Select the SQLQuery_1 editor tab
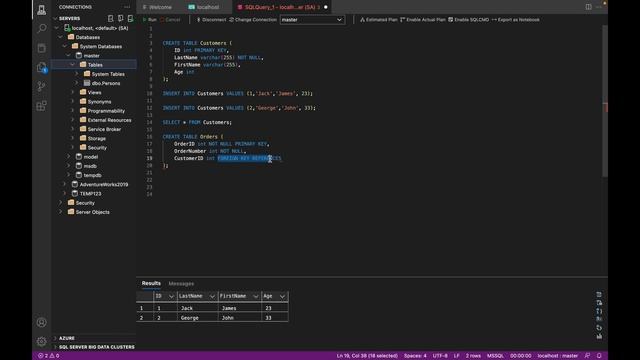 click(282, 7)
